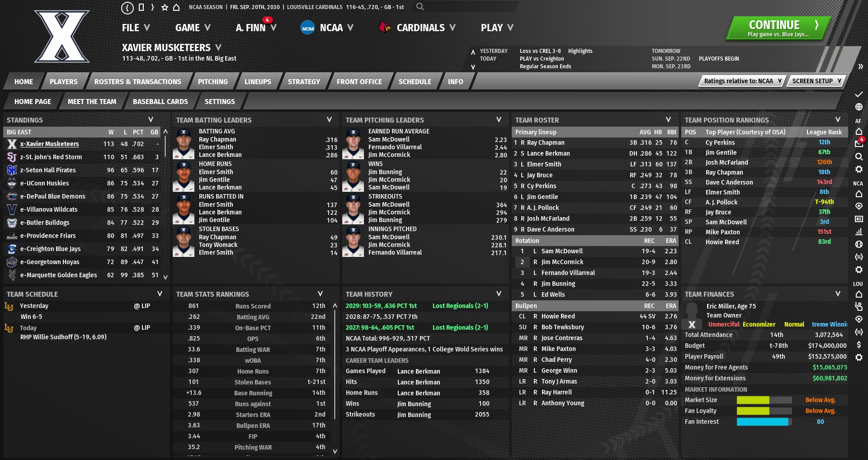
Task: Click the up arrow beside YESTERDAY schedule ticker
Action: pyautogui.click(x=473, y=52)
